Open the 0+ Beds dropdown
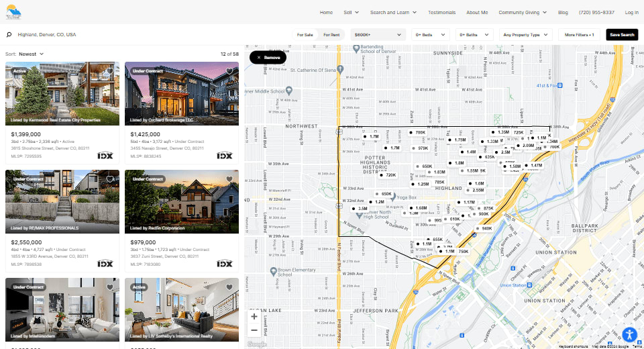644x349 pixels. (x=431, y=35)
